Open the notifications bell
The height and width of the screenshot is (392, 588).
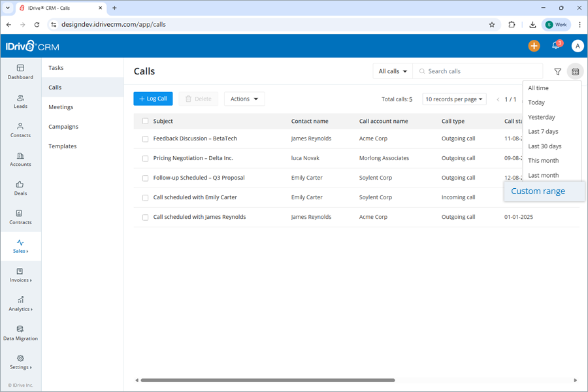556,46
